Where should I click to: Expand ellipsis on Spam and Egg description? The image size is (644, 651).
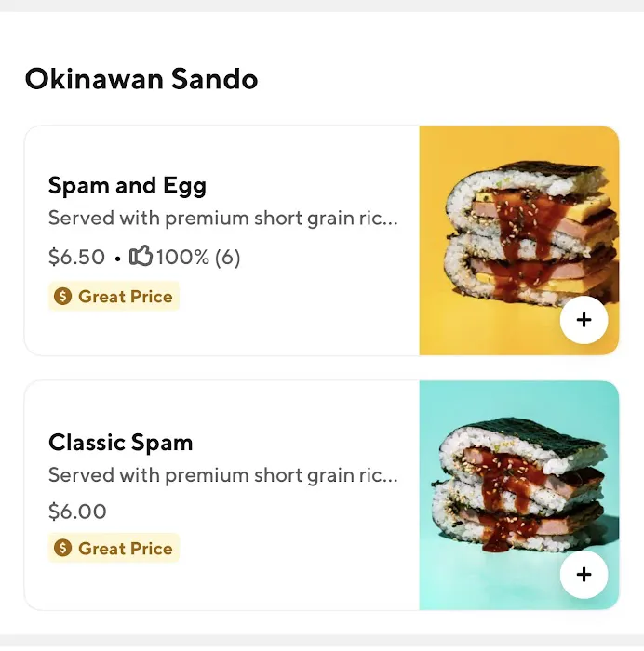pos(391,219)
